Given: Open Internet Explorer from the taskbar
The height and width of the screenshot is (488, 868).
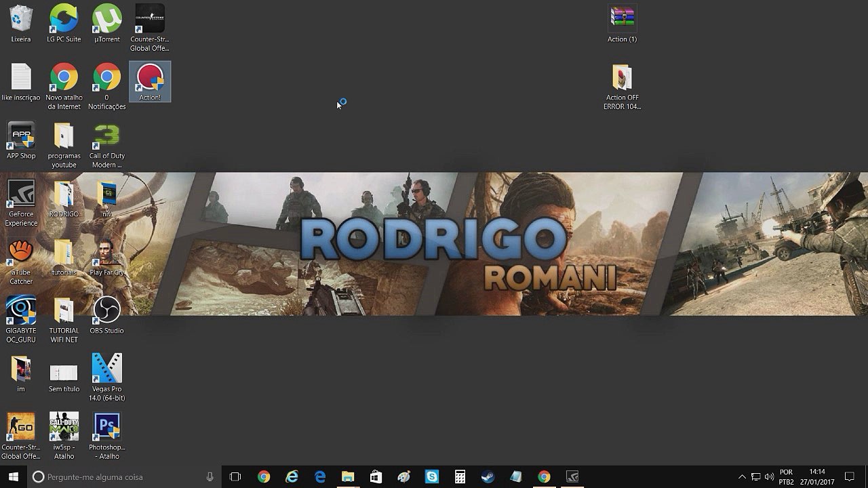Looking at the screenshot, I should coord(292,476).
